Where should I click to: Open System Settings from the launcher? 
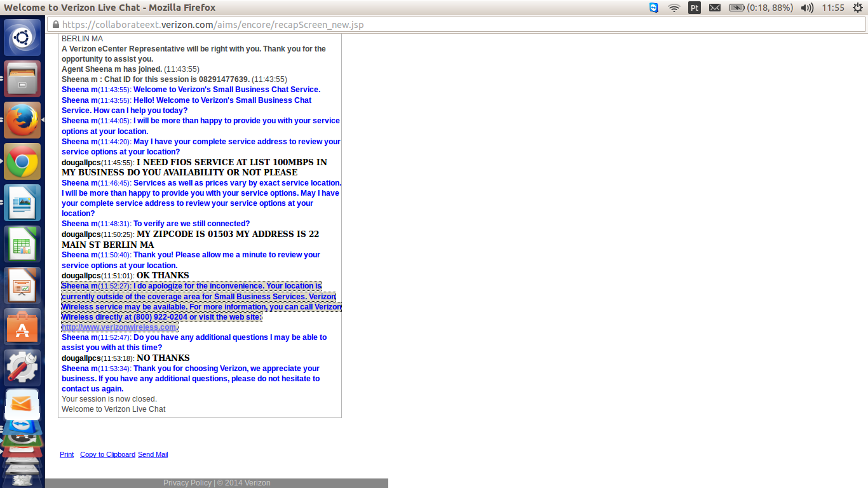click(22, 368)
